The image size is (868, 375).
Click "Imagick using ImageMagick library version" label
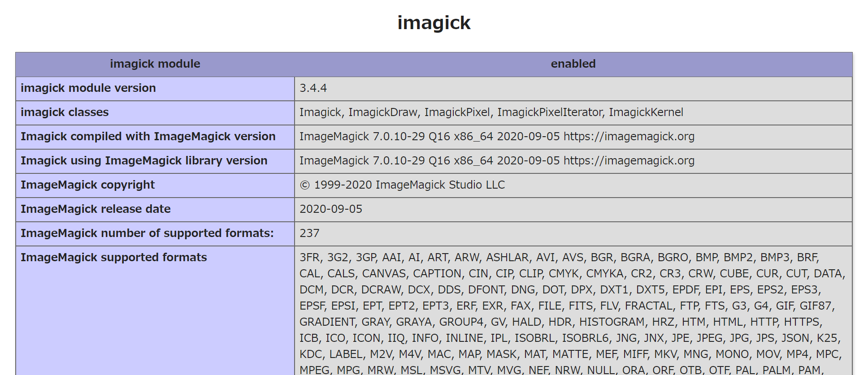tap(144, 161)
